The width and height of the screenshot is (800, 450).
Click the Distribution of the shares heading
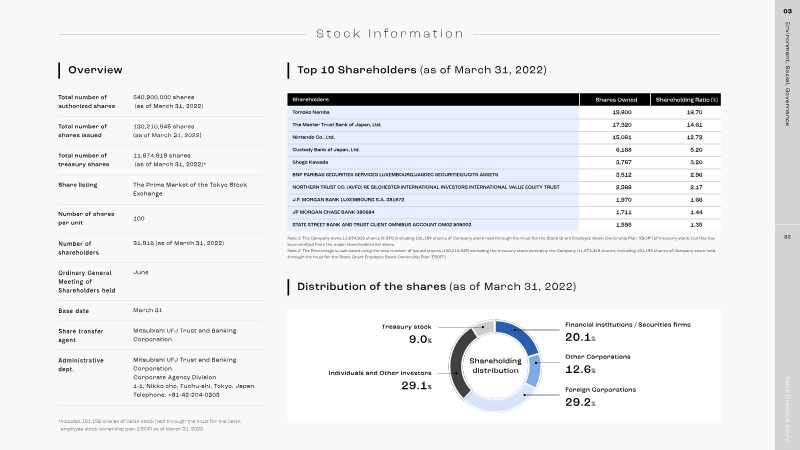click(436, 286)
